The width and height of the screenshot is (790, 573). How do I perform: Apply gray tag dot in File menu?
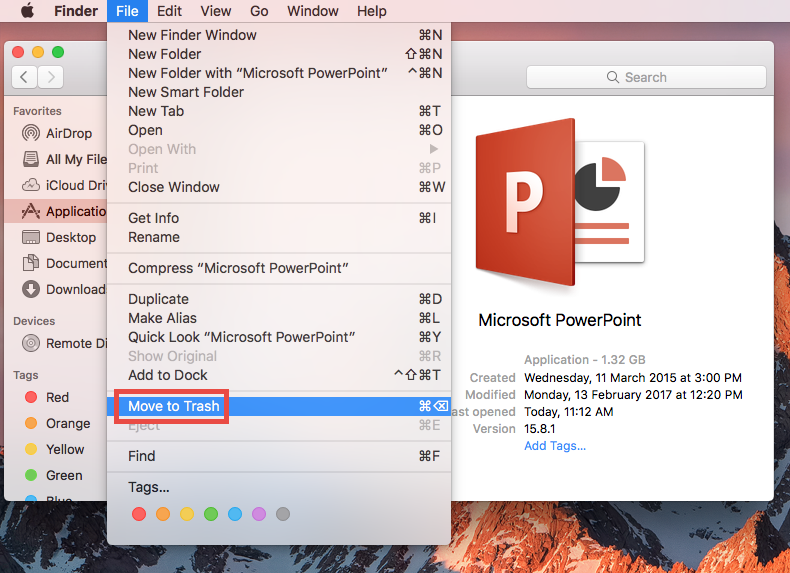pos(283,514)
